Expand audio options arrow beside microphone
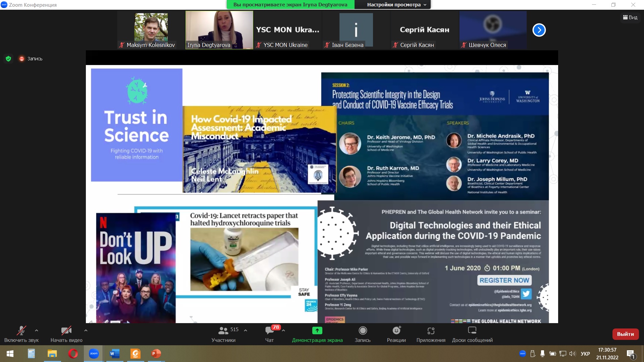The width and height of the screenshot is (644, 362). 37,330
